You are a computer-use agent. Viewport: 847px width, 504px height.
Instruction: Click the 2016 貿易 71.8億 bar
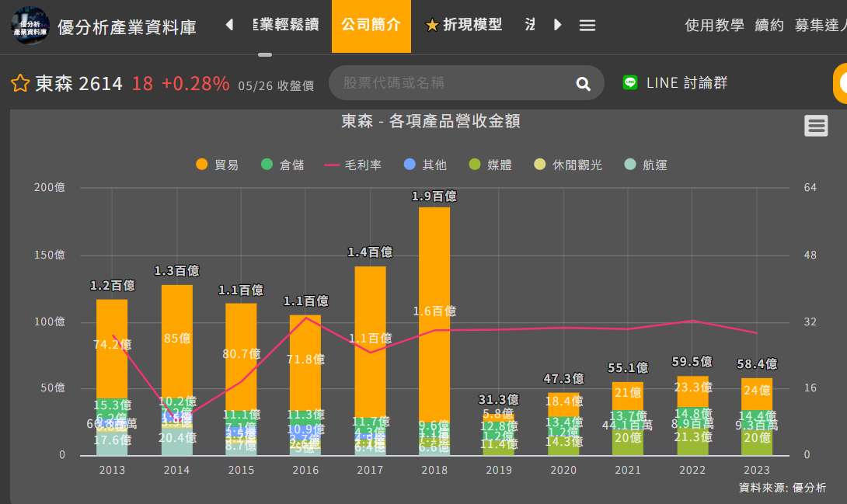pos(305,363)
